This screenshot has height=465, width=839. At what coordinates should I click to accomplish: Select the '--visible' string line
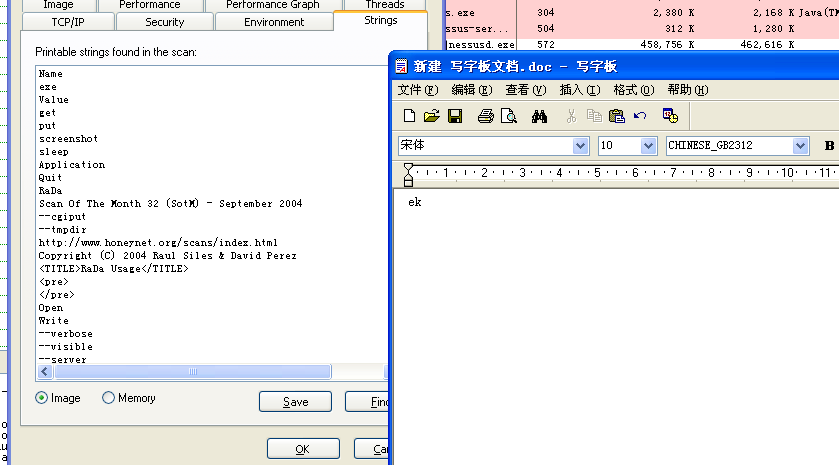pyautogui.click(x=65, y=347)
